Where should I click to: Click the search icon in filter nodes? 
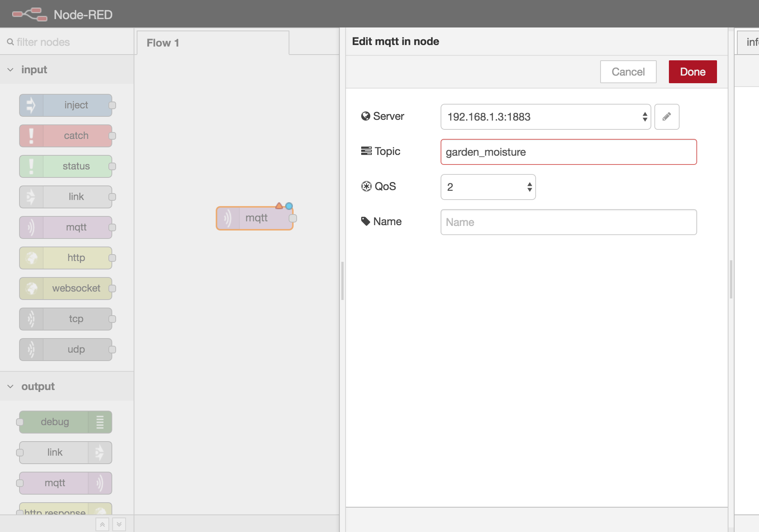pyautogui.click(x=10, y=42)
